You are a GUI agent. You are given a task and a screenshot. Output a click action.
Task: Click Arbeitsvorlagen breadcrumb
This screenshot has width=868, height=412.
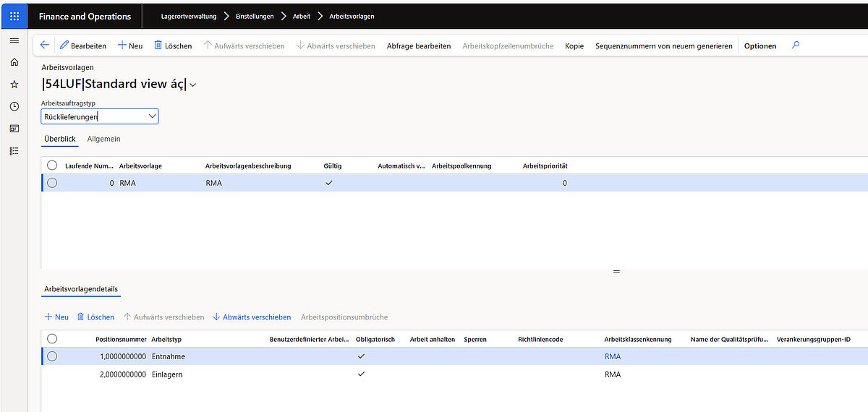pos(352,16)
